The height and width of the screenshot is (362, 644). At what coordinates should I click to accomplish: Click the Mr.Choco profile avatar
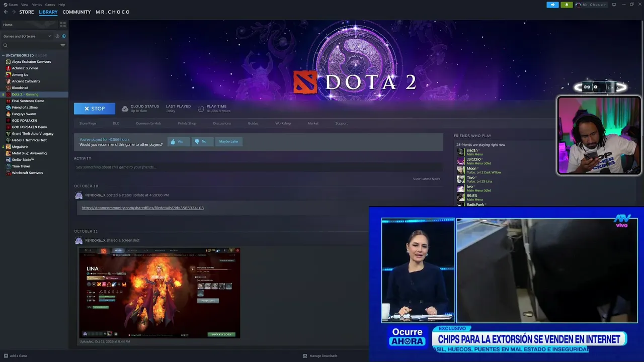pos(579,5)
